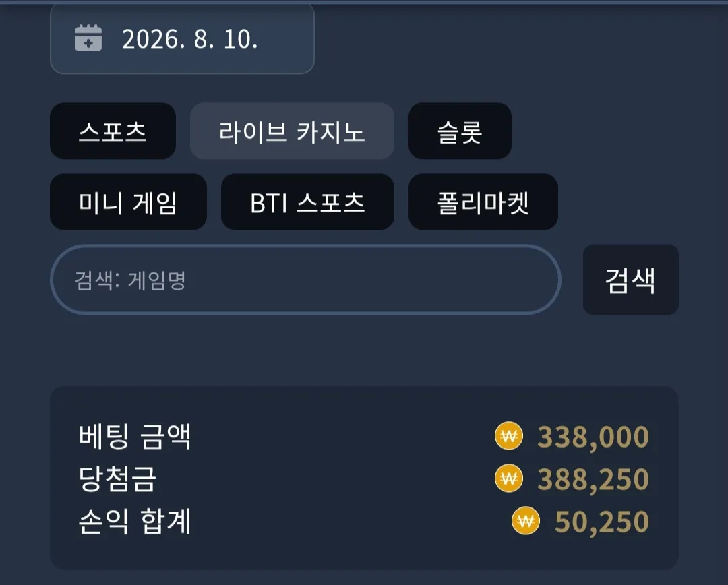Click the 388,250 winnings value
This screenshot has height=585, width=728.
(x=593, y=479)
